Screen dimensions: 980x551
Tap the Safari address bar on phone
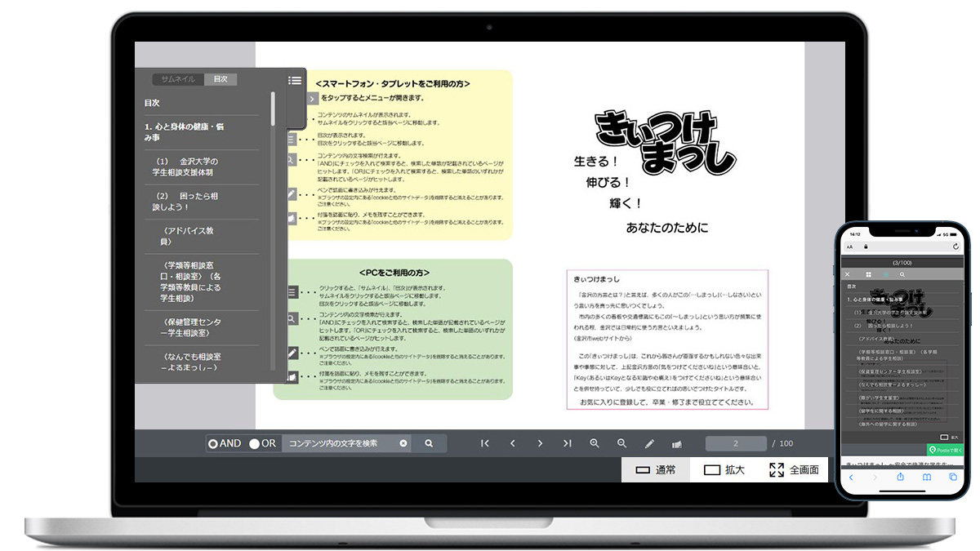tap(902, 246)
